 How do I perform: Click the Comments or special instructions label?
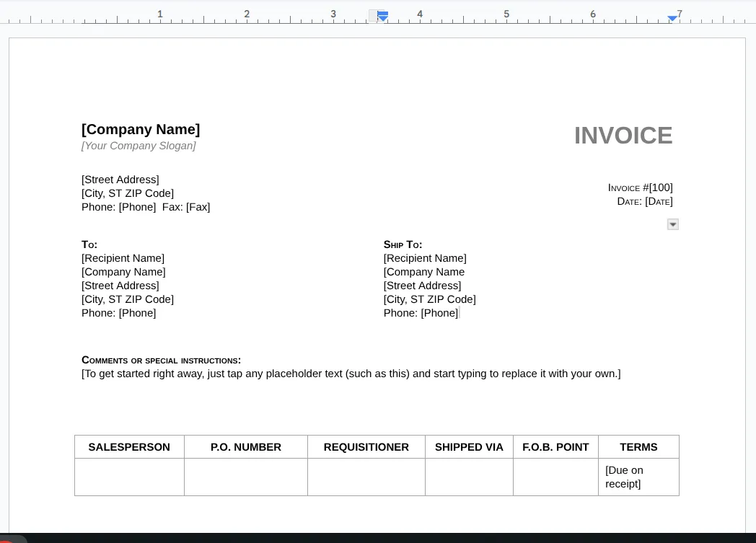[x=161, y=360]
